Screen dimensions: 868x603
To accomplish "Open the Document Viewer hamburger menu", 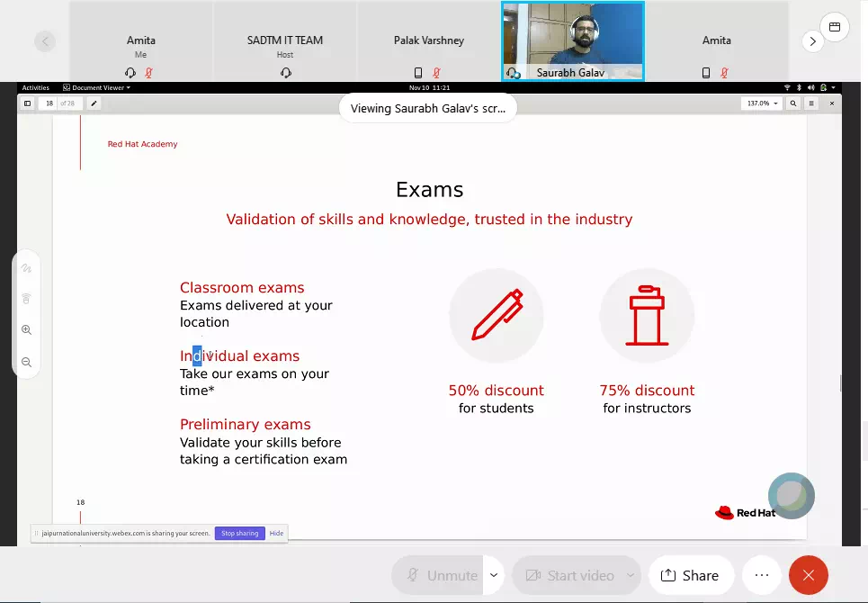I will [x=811, y=103].
